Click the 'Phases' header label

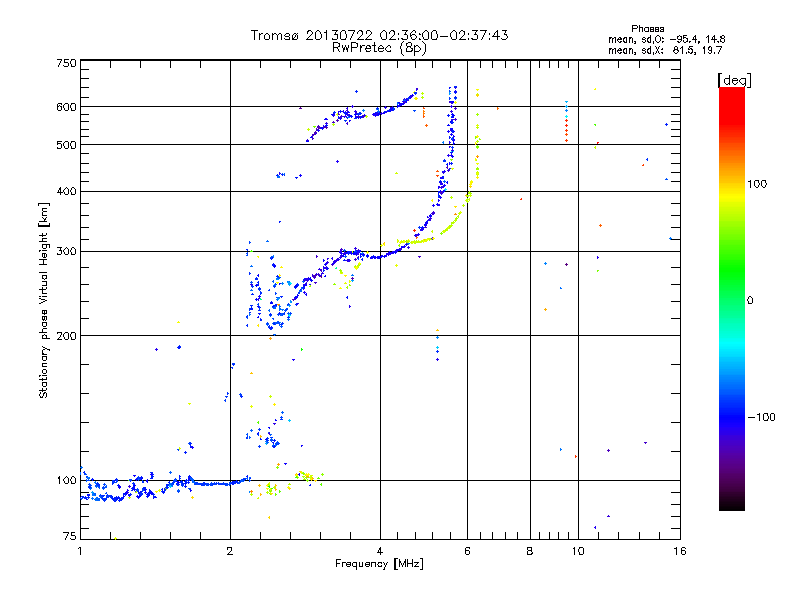[x=647, y=29]
